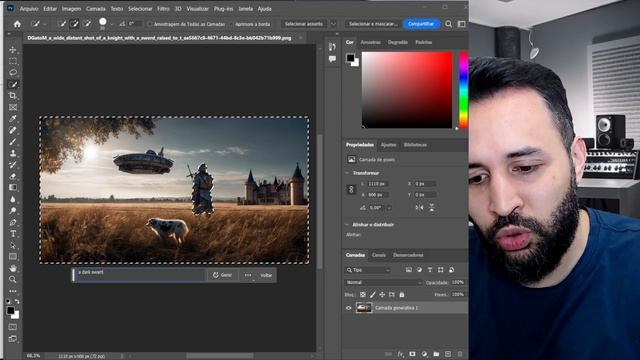Click Add layer style fx icon
The image size is (640, 360).
(x=400, y=354)
